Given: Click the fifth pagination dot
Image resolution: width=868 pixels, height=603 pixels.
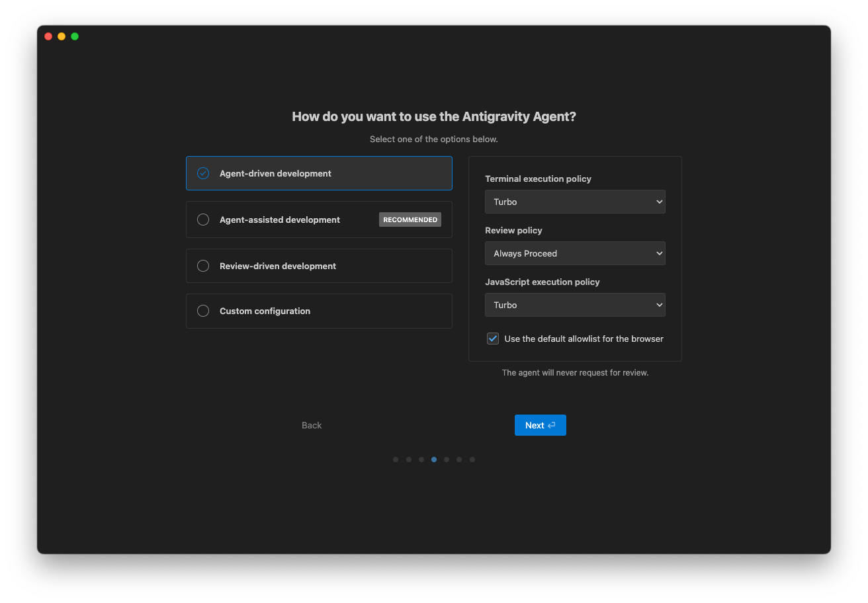Looking at the screenshot, I should (447, 460).
